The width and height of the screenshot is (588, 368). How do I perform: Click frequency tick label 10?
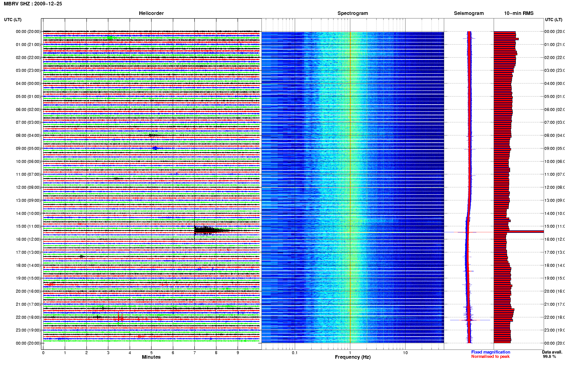[405, 353]
